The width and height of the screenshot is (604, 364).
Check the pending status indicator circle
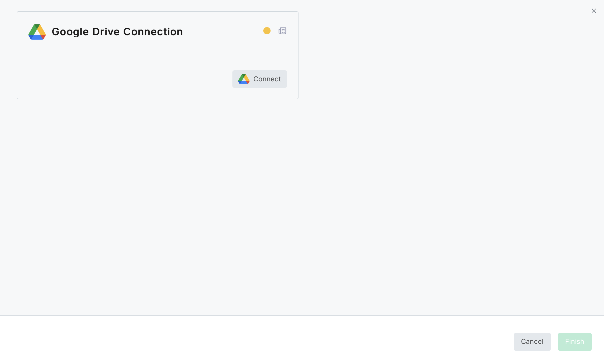[267, 31]
